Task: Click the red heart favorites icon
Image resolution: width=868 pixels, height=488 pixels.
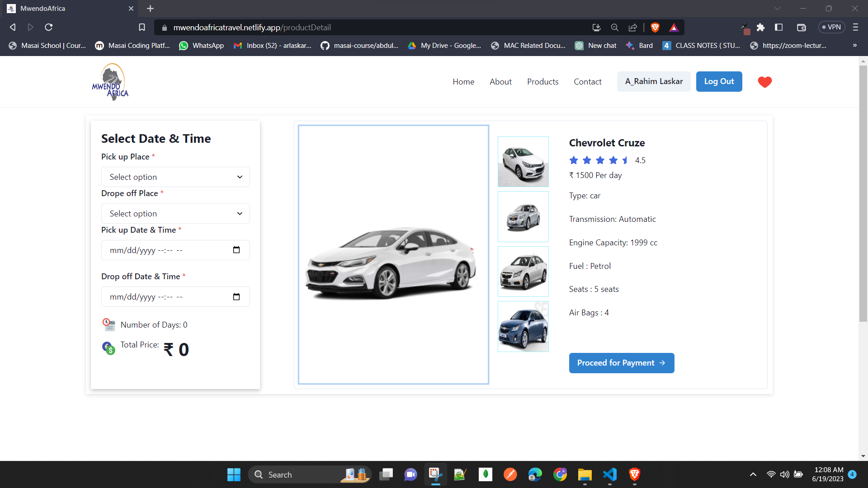Action: pyautogui.click(x=764, y=82)
